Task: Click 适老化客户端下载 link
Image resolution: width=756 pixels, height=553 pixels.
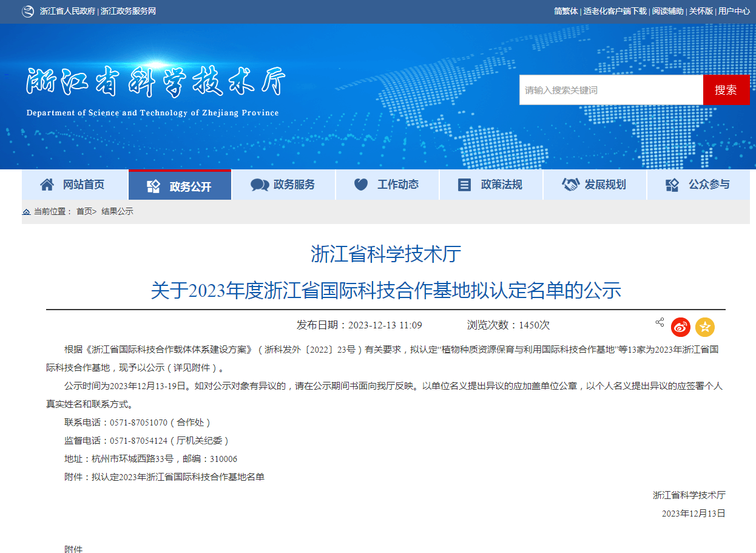Action: point(615,12)
